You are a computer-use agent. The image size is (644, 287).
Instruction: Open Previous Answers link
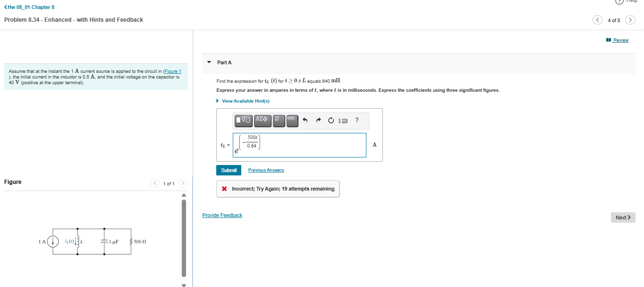coord(265,170)
